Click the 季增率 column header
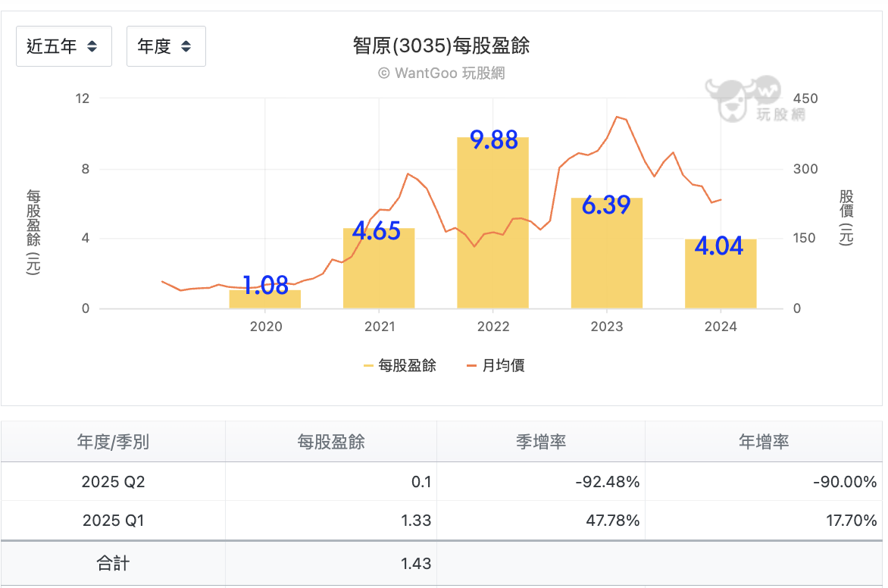 tap(541, 441)
